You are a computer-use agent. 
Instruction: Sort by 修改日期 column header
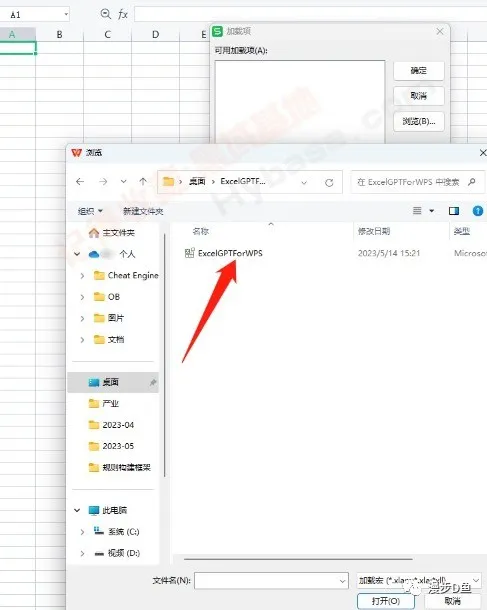374,231
